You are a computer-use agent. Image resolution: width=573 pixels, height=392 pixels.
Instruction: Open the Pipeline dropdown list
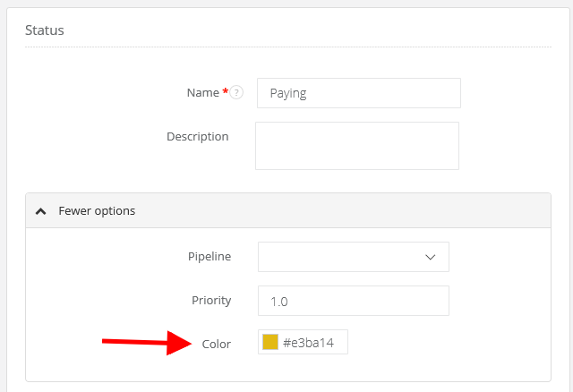point(353,257)
